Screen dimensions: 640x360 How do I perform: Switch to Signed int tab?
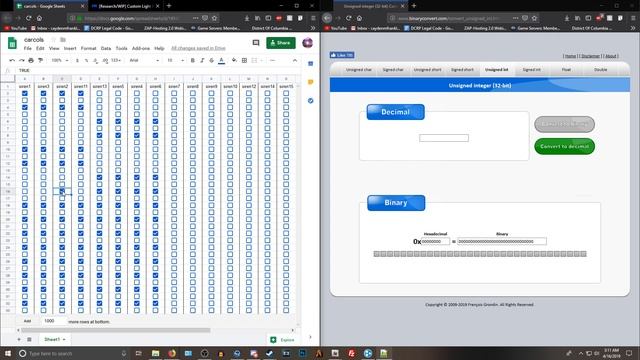[531, 70]
